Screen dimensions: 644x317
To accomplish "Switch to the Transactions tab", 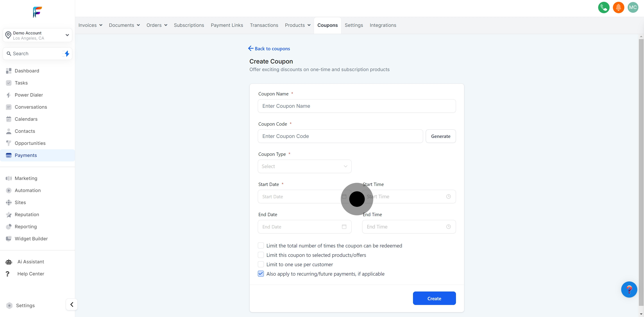I will pyautogui.click(x=264, y=25).
